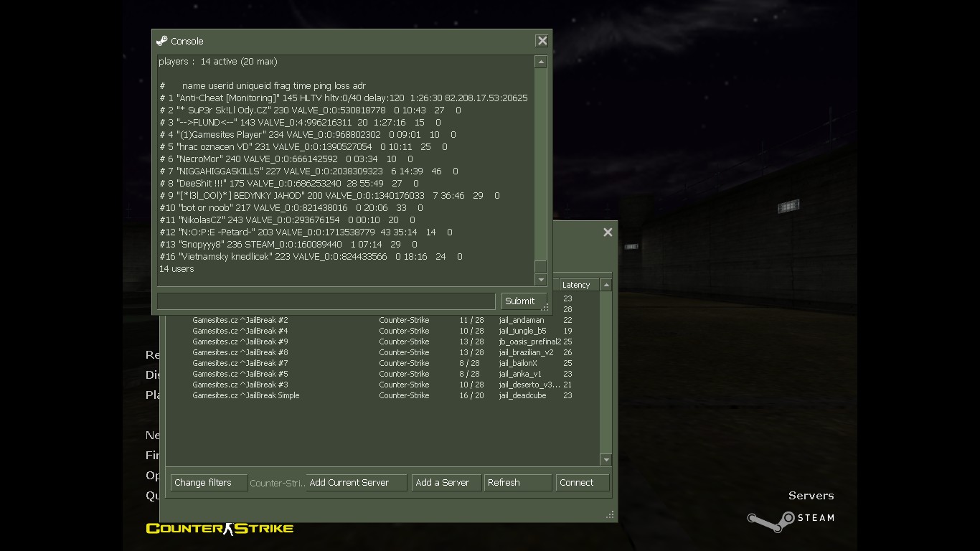Click the Counter-Strike logo
The height and width of the screenshot is (551, 980).
coord(220,529)
